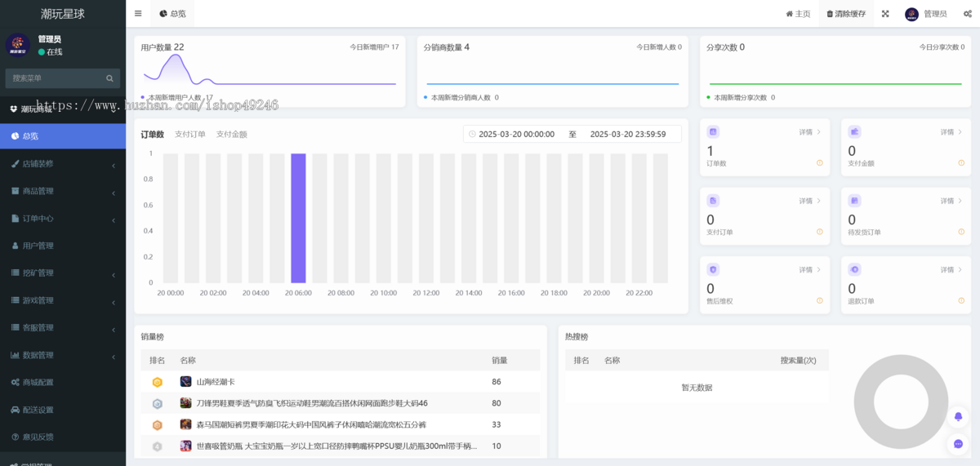Click the info icon on 订单数 card
This screenshot has height=466, width=980.
pyautogui.click(x=820, y=163)
